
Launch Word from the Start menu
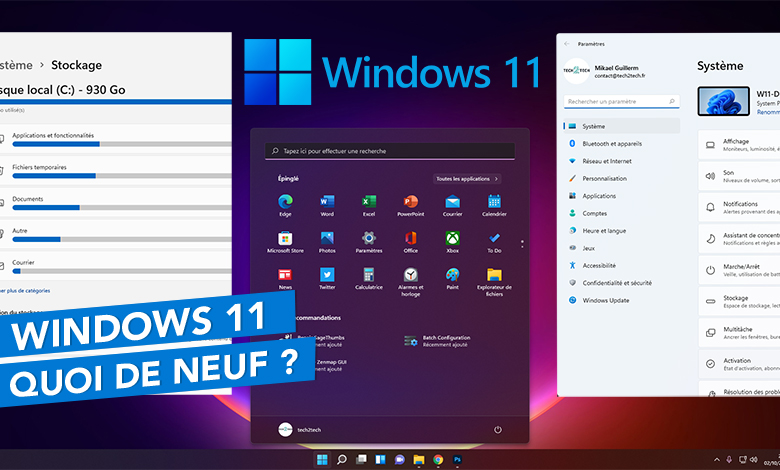pos(327,205)
